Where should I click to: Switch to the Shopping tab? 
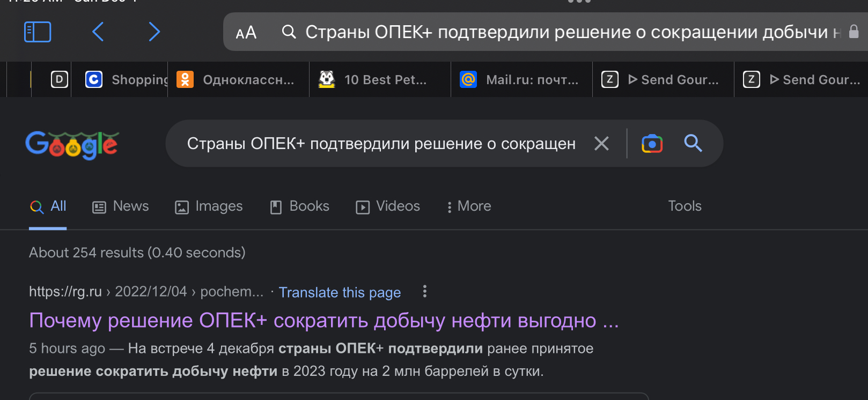click(x=127, y=80)
